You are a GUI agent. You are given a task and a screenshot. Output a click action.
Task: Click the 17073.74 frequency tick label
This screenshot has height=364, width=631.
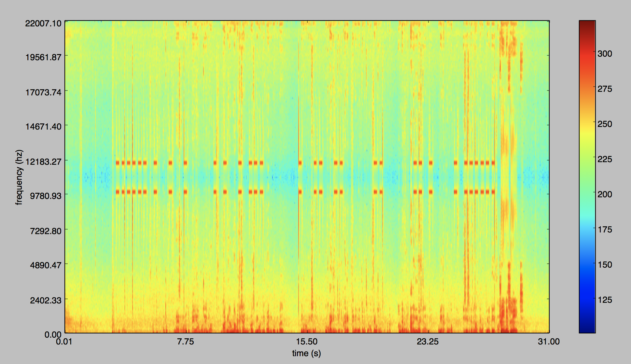coord(43,92)
